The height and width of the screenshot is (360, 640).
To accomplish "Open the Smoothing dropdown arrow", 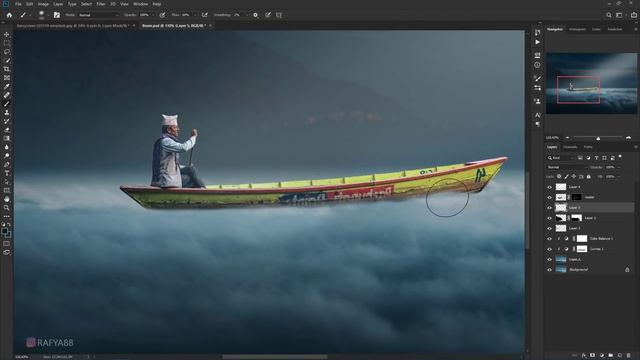I will [247, 15].
